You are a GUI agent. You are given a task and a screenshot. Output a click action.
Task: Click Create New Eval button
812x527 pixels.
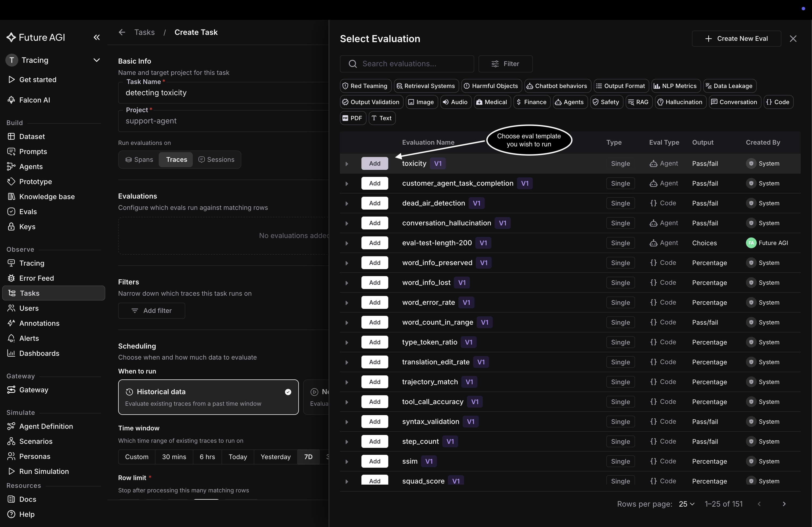pos(736,39)
